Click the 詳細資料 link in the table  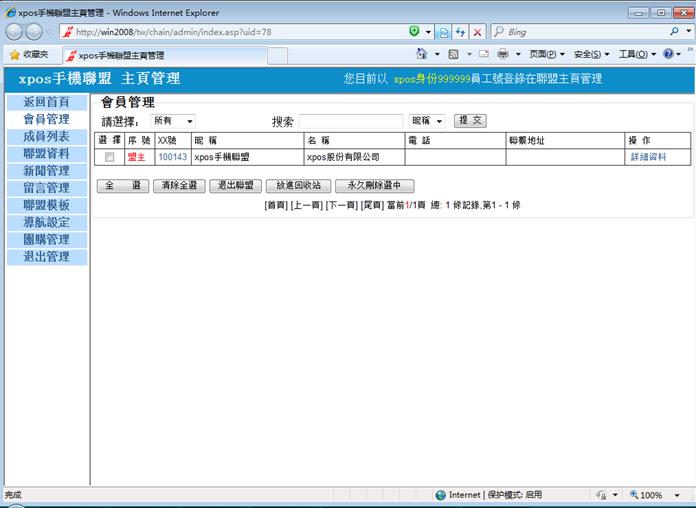[x=647, y=157]
